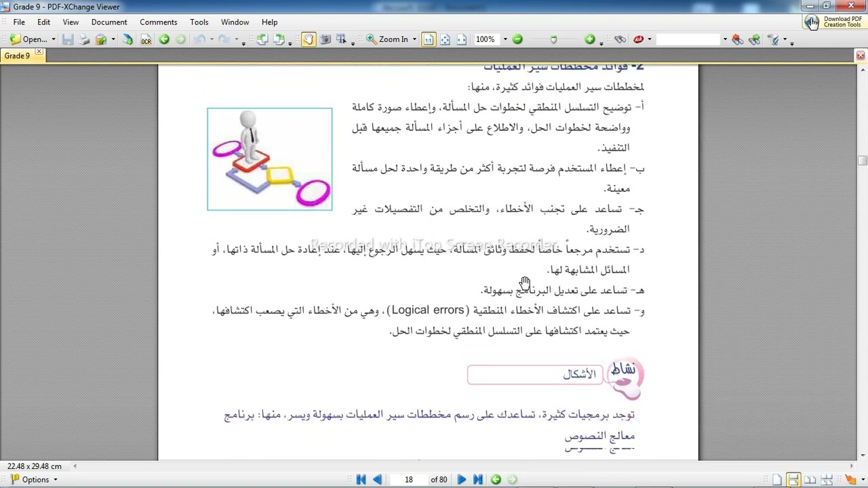
Task: Close the Grade 9 tab
Action: pyautogui.click(x=39, y=52)
